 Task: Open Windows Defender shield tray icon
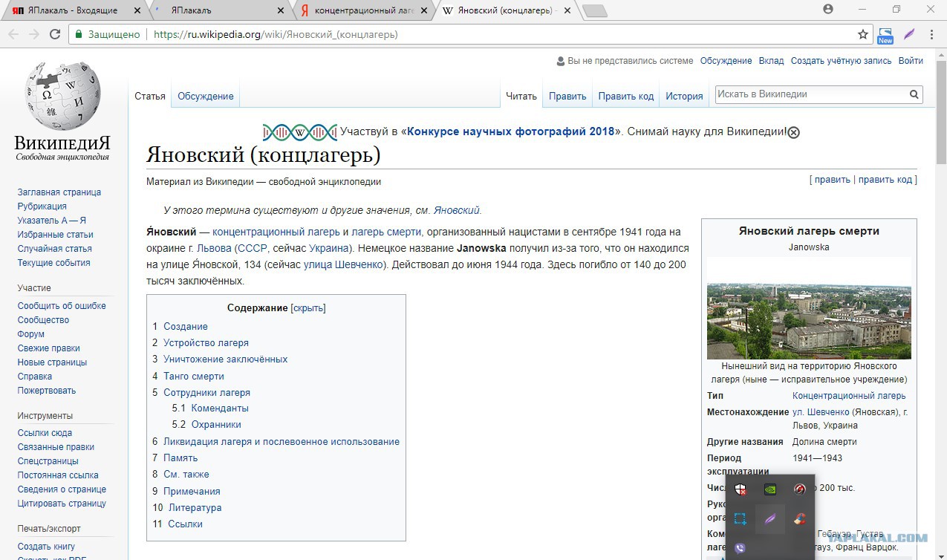click(741, 489)
